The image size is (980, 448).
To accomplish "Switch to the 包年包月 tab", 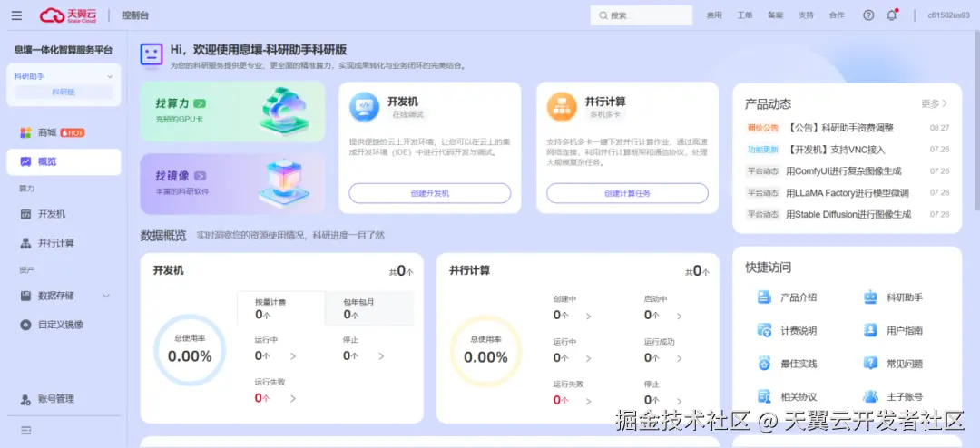I will coord(369,308).
